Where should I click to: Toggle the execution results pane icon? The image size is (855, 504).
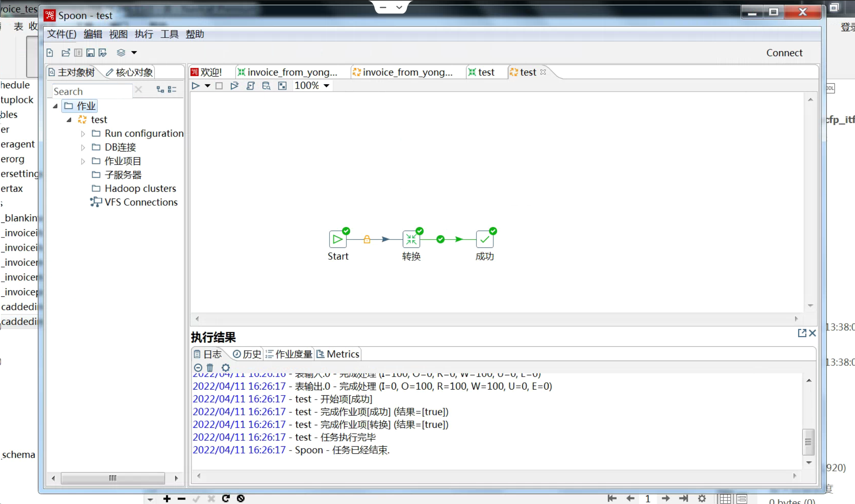[x=282, y=86]
